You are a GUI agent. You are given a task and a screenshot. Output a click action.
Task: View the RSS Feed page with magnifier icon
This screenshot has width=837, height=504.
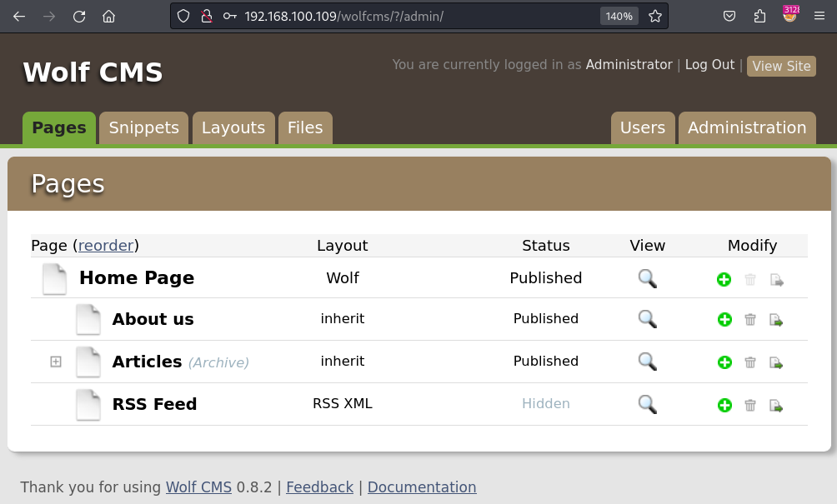(x=647, y=404)
